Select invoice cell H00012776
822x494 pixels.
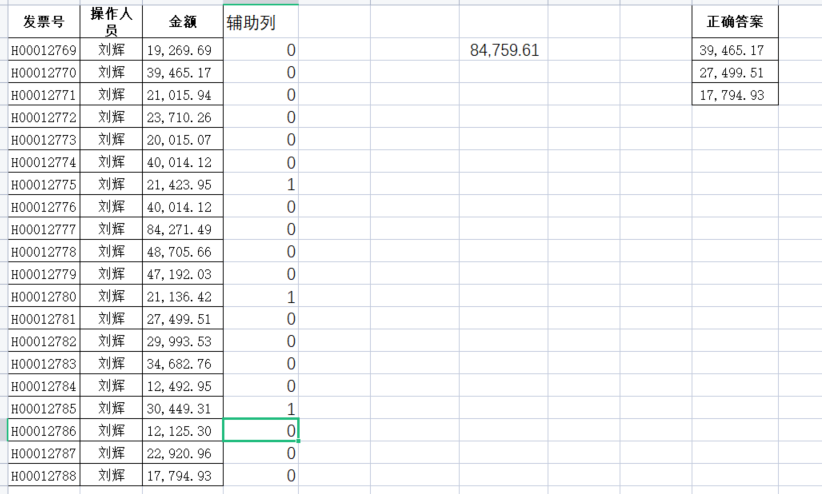click(x=44, y=207)
